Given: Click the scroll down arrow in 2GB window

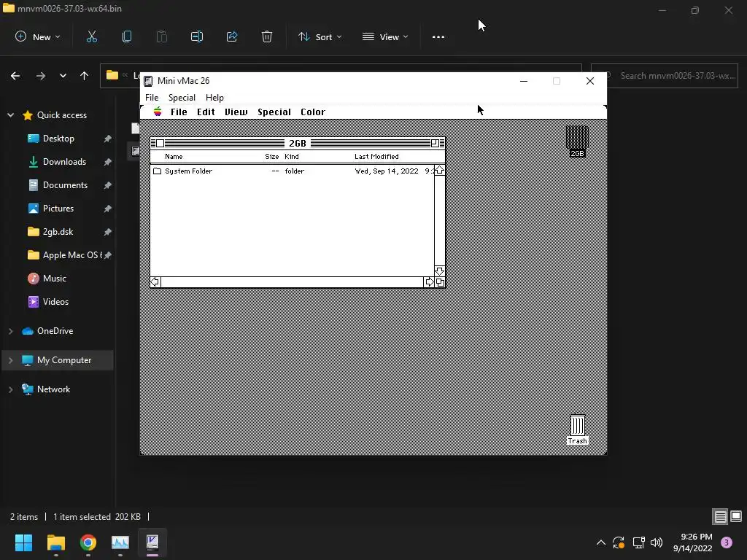Looking at the screenshot, I should point(439,271).
